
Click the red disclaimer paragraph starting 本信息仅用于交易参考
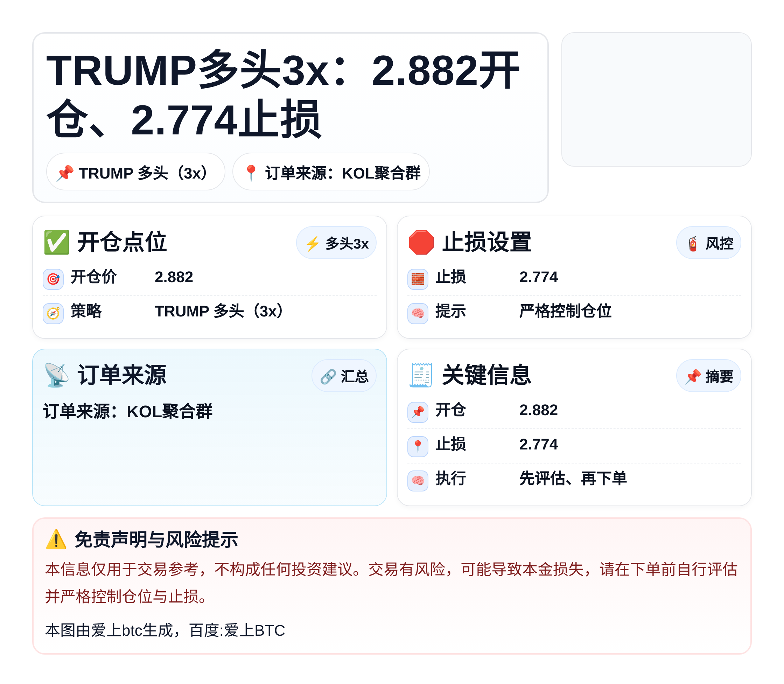point(391,583)
